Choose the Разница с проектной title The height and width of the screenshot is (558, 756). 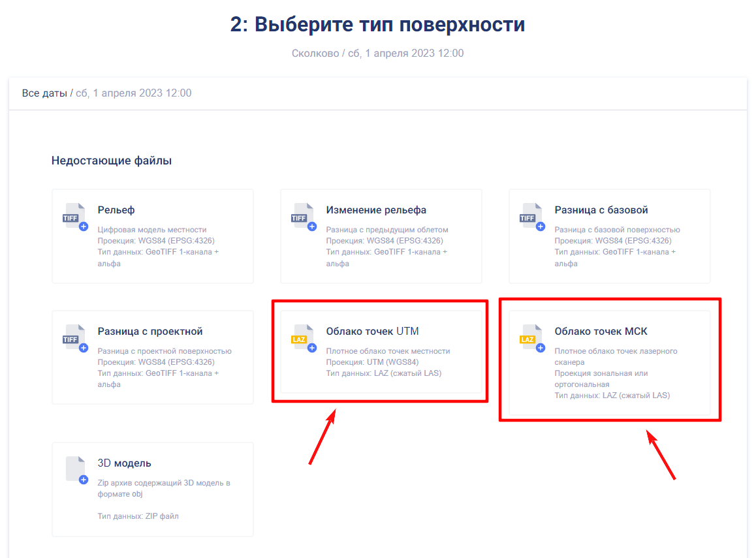click(150, 332)
